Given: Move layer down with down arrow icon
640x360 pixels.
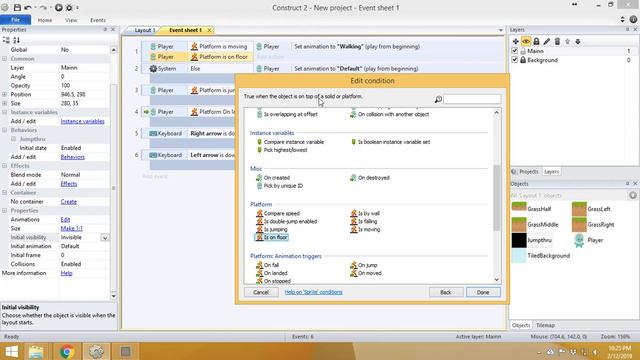Looking at the screenshot, I should point(578,41).
